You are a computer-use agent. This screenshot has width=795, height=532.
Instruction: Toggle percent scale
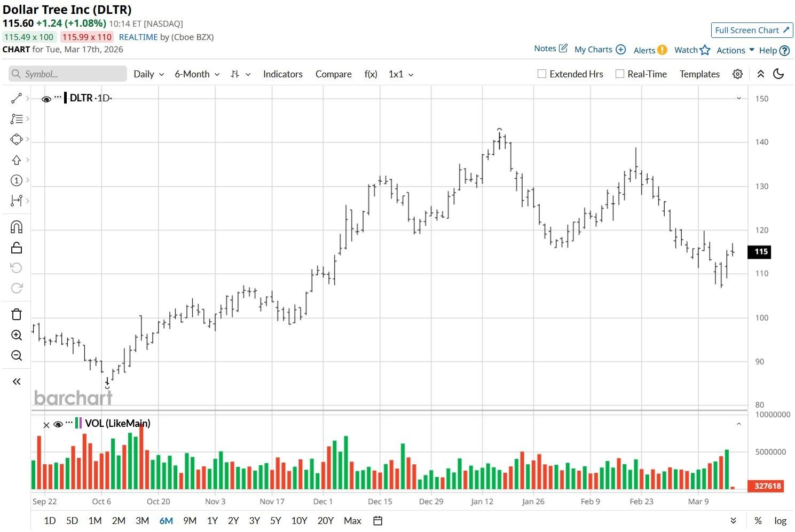[758, 521]
